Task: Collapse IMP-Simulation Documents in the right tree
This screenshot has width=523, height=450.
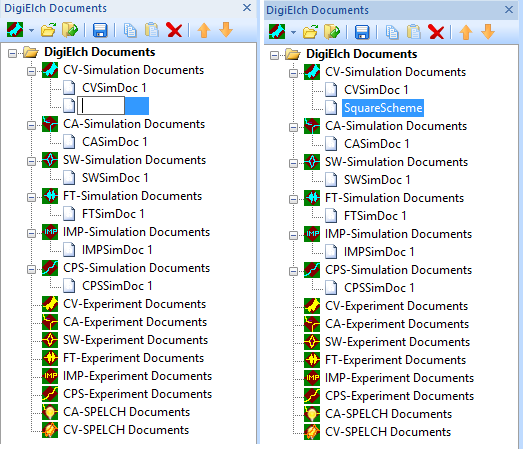Action: [293, 236]
